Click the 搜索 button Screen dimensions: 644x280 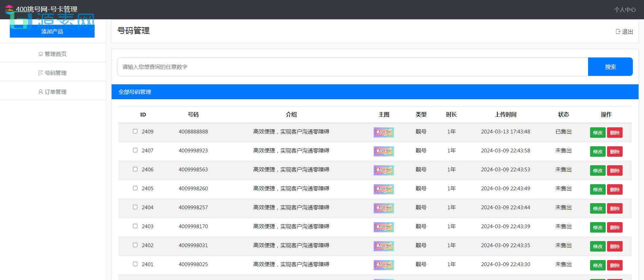[610, 67]
